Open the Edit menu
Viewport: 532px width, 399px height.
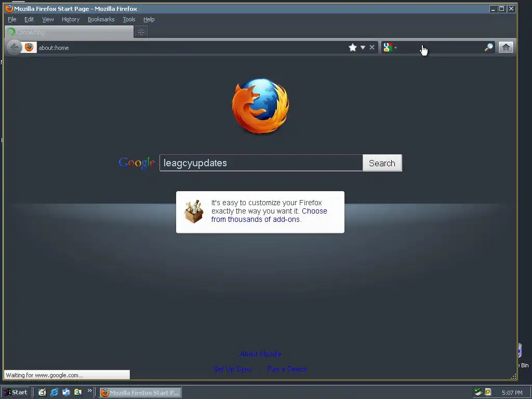[x=29, y=19]
